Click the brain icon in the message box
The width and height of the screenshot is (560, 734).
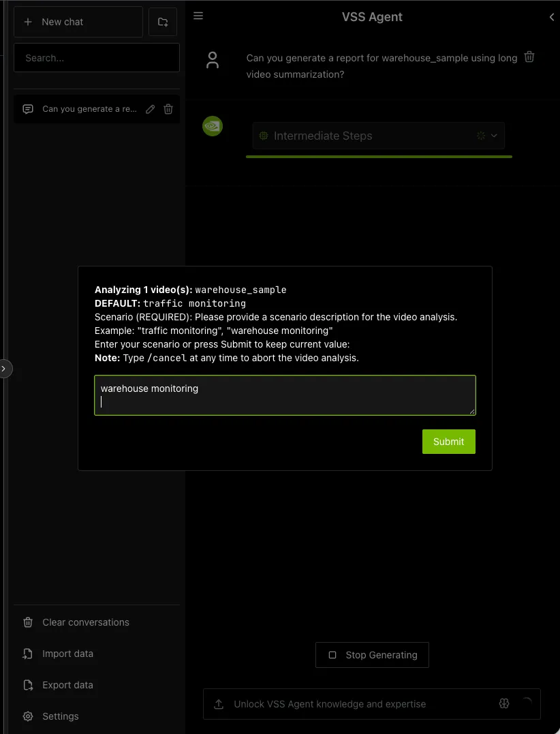click(x=504, y=703)
